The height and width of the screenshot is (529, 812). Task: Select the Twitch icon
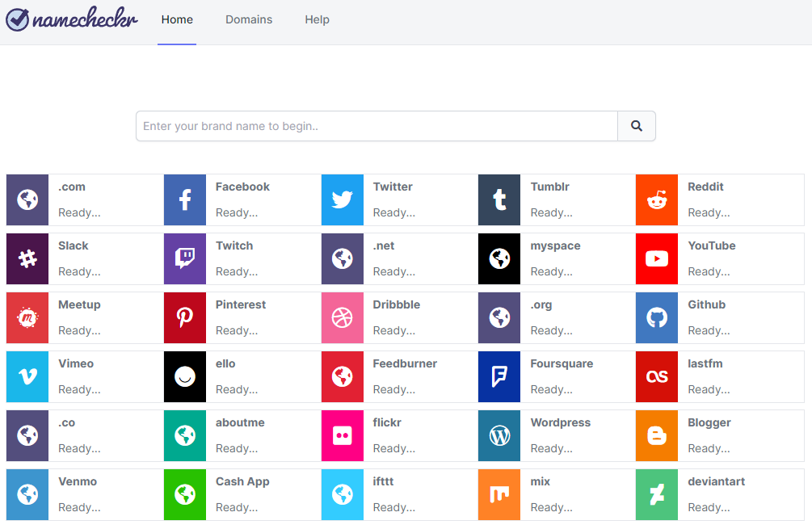(185, 258)
